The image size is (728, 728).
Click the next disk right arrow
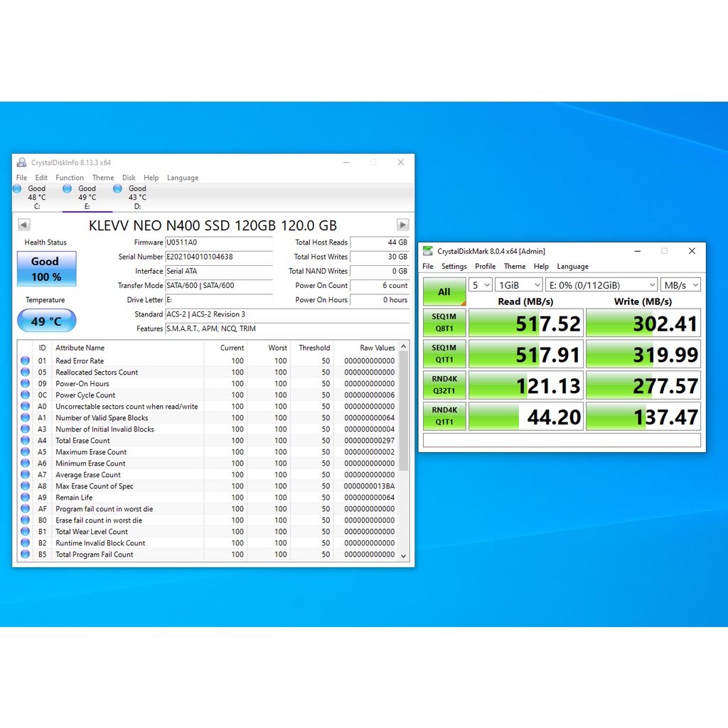coord(403,225)
